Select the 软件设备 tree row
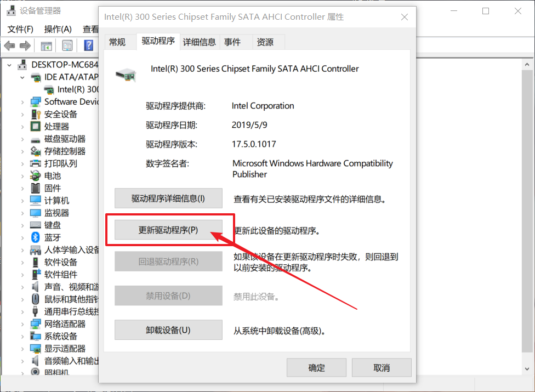Viewport: 535px width, 392px height. point(54,263)
